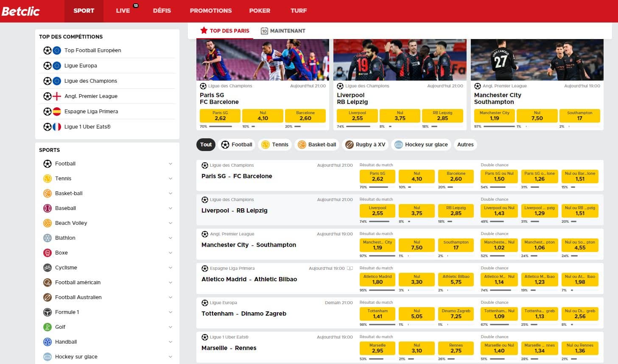This screenshot has height=364, width=618.
Task: Expand the Handball chevron
Action: 171,342
